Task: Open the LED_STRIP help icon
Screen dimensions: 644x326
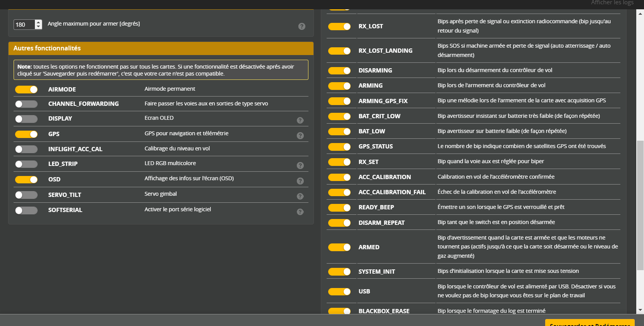Action: click(x=300, y=166)
